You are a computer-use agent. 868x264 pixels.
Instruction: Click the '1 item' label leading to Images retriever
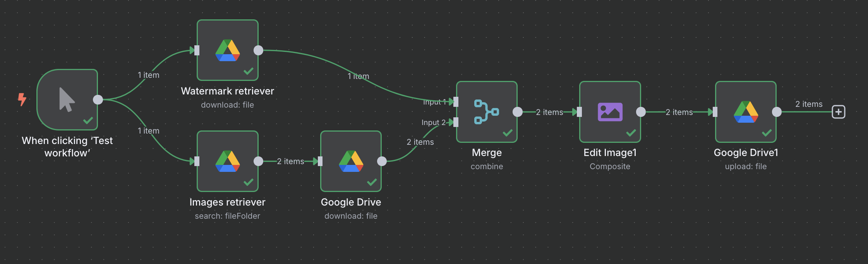[148, 131]
